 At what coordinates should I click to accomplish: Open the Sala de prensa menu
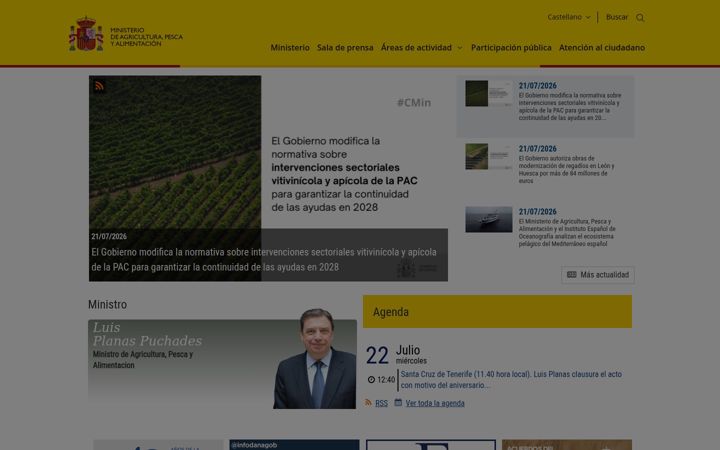345,47
